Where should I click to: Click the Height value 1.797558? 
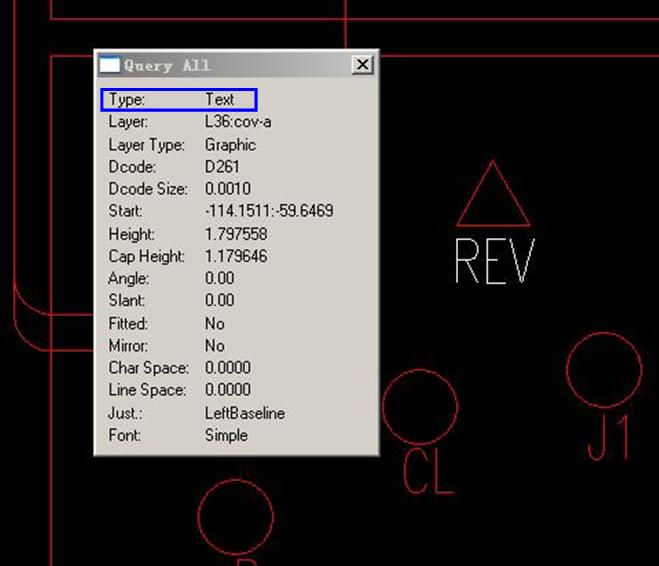(236, 234)
